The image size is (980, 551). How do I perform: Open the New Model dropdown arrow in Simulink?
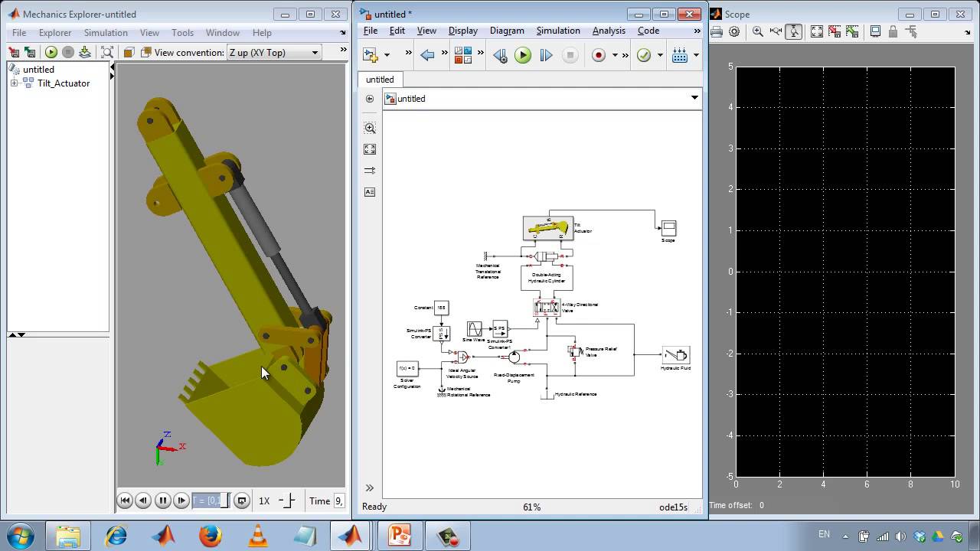387,55
